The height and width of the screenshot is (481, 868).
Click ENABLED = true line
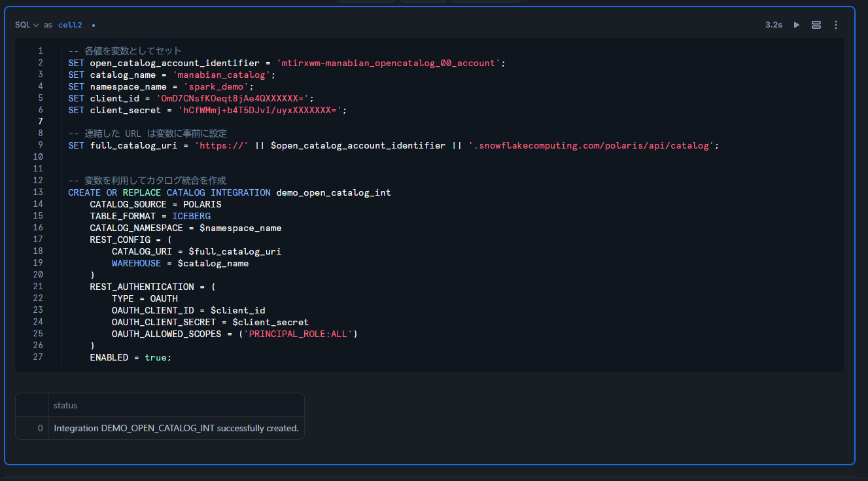point(131,357)
